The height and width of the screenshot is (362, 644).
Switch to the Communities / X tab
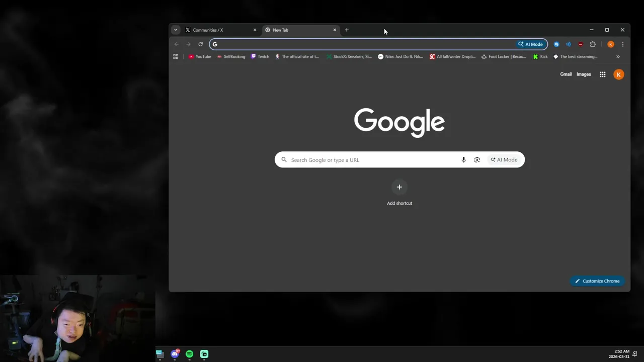click(220, 30)
